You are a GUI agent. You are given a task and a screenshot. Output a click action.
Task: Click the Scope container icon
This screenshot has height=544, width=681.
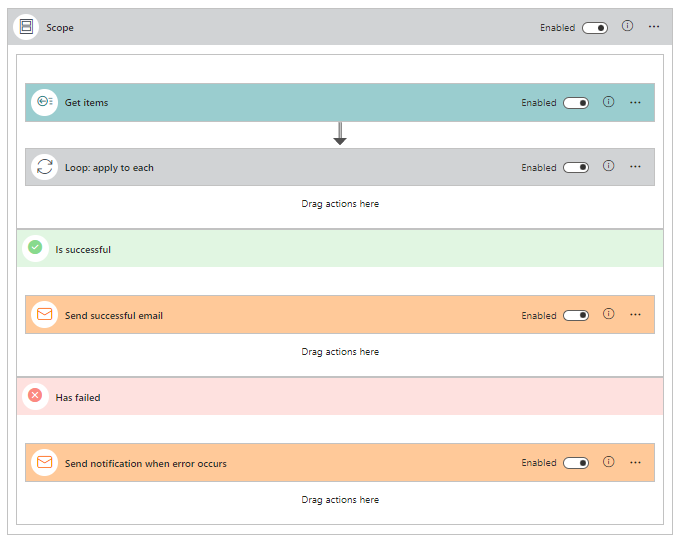[x=26, y=27]
